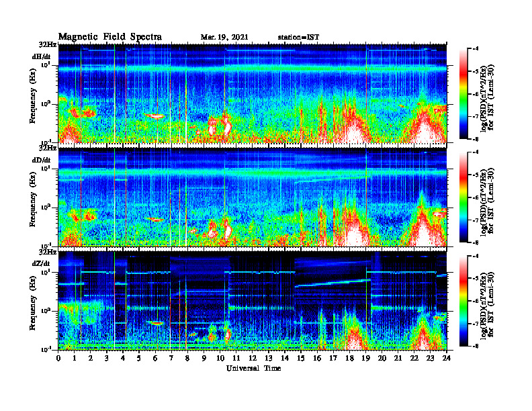Click the "12" hour tick label
Image resolution: width=532 pixels, height=411 pixels.
click(253, 358)
